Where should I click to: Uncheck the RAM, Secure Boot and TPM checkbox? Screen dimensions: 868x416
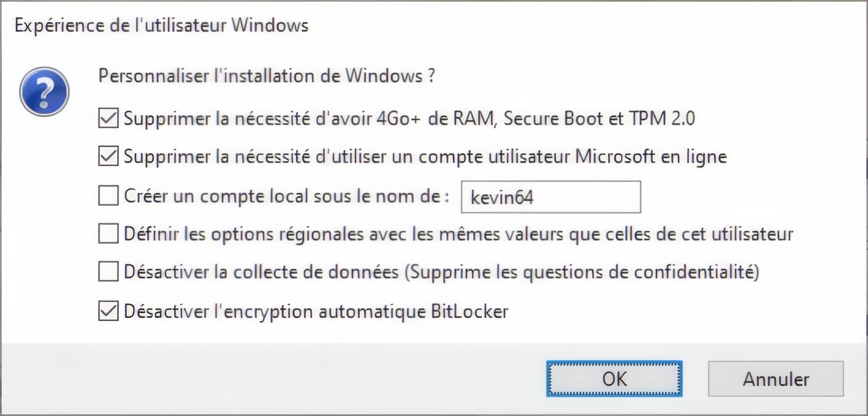(108, 118)
